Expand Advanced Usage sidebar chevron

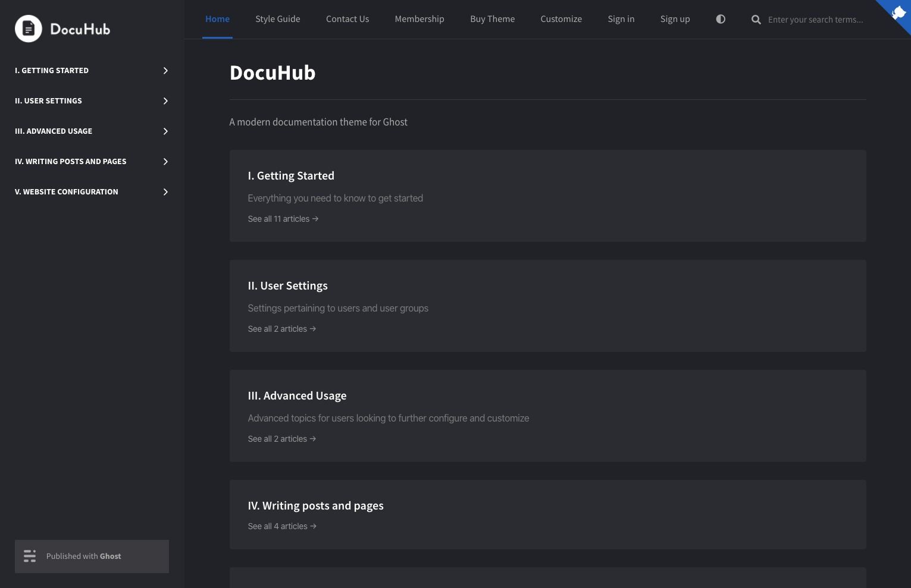coord(165,131)
